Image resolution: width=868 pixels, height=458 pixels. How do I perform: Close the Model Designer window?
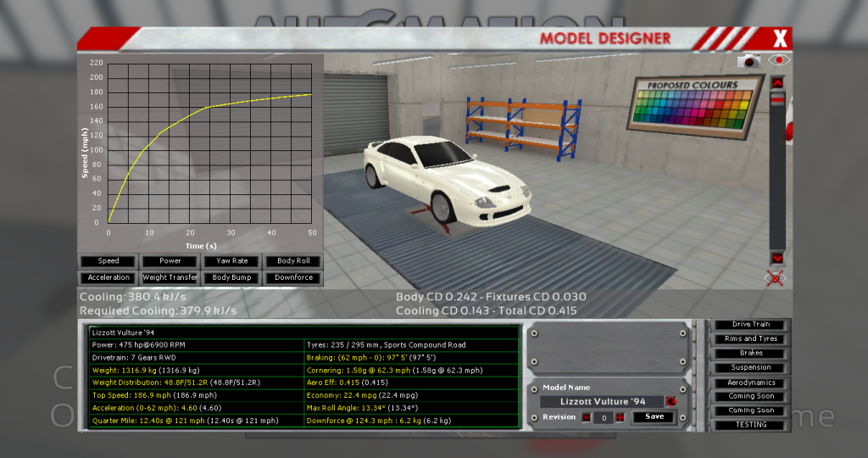point(780,39)
